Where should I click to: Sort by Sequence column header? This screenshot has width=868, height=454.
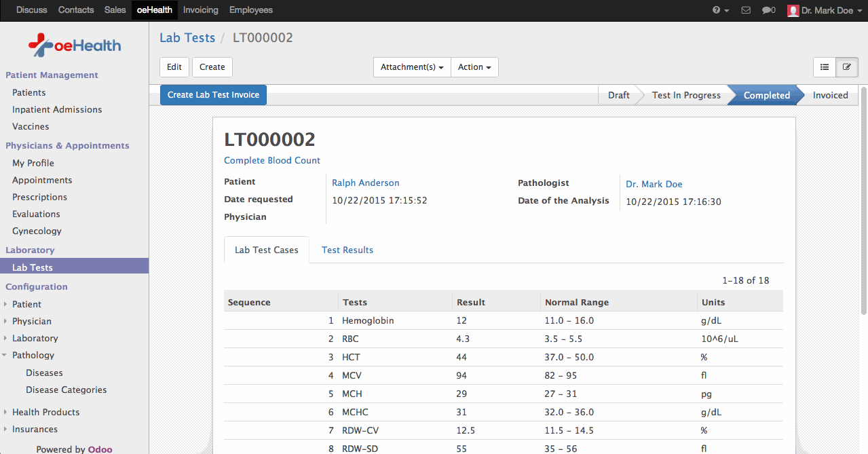pyautogui.click(x=281, y=302)
